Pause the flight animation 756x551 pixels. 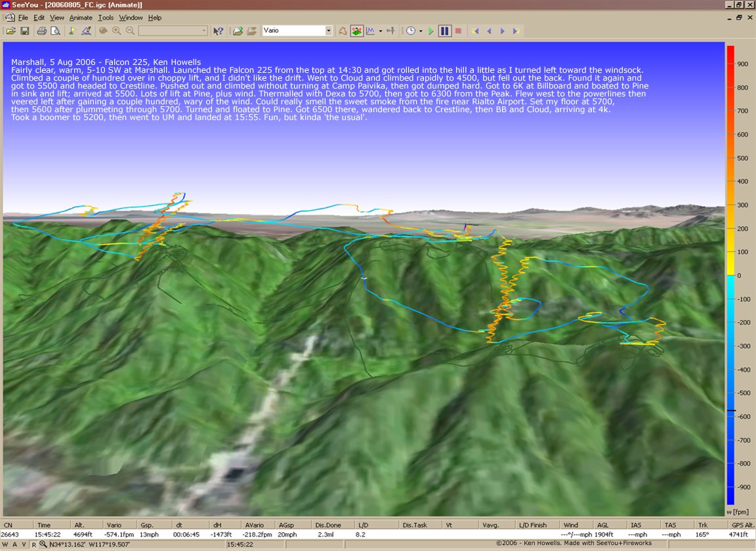[x=444, y=31]
